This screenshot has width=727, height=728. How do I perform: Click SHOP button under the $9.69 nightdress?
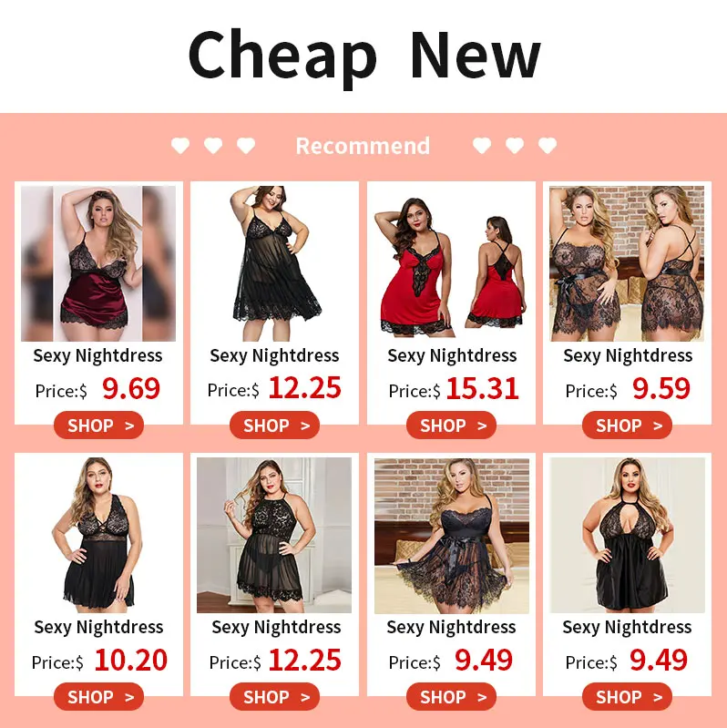(98, 425)
